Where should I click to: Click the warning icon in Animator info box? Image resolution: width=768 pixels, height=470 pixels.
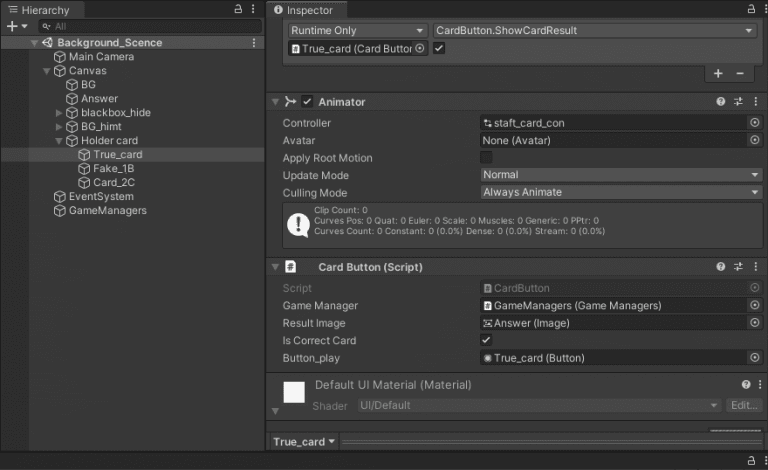298,225
